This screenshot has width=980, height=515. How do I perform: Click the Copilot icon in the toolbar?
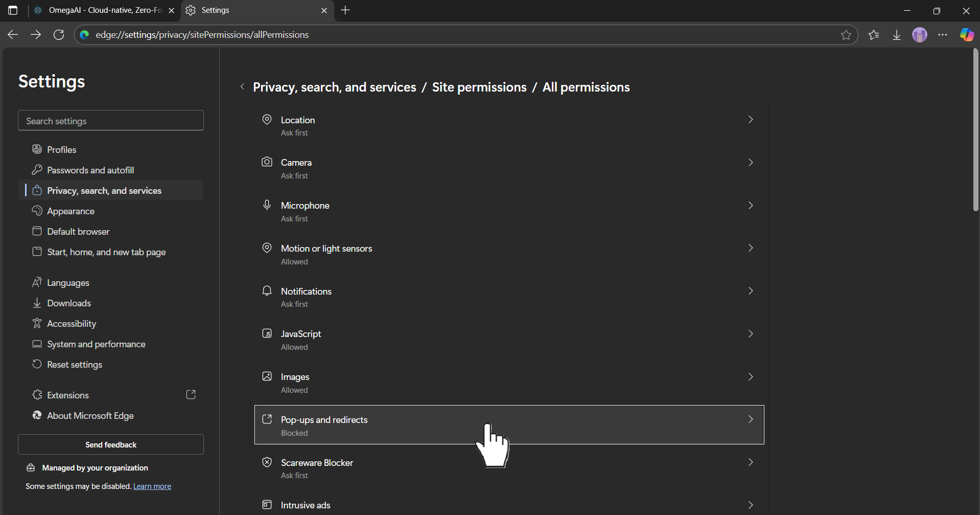pos(967,34)
